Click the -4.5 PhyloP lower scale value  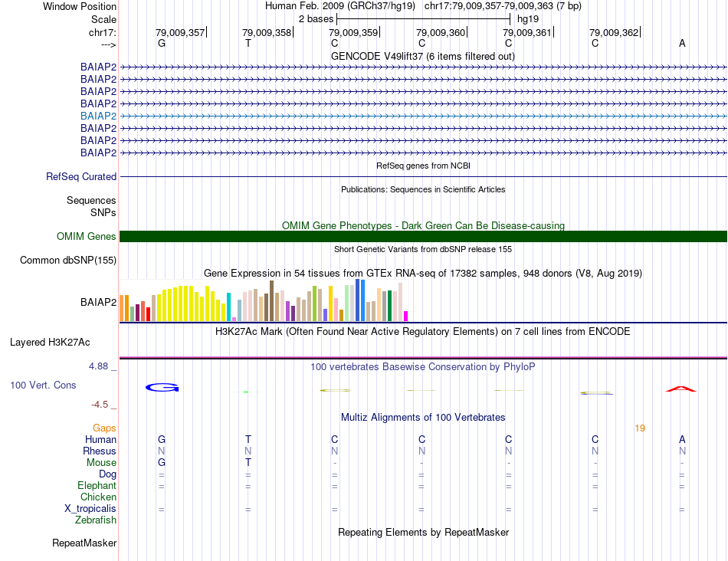pyautogui.click(x=100, y=405)
